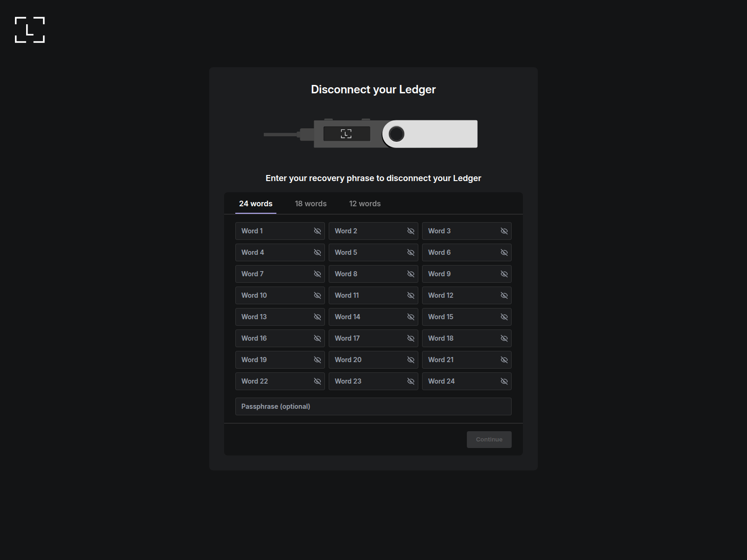Screen dimensions: 747x560
Task: Click the crossed-eye icon beside Word 21
Action: click(x=504, y=359)
